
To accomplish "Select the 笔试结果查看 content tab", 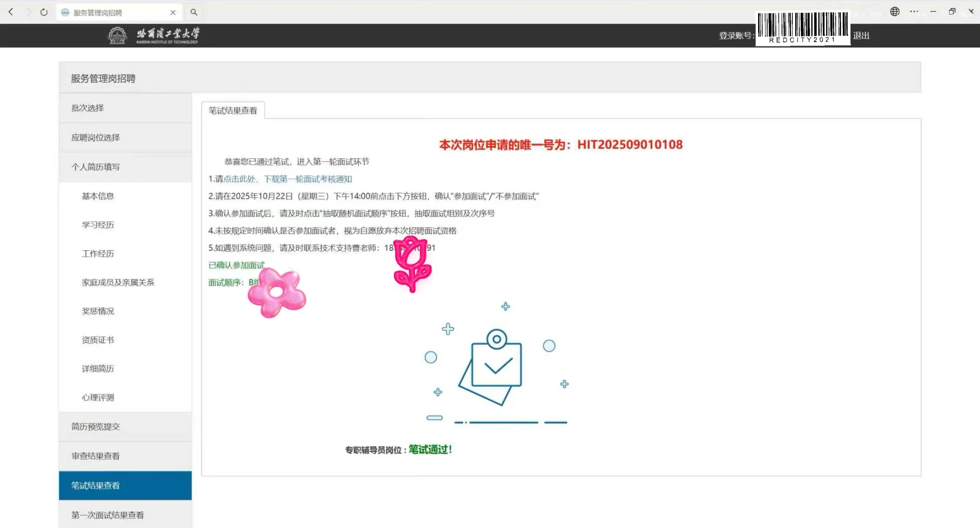I will pos(233,110).
